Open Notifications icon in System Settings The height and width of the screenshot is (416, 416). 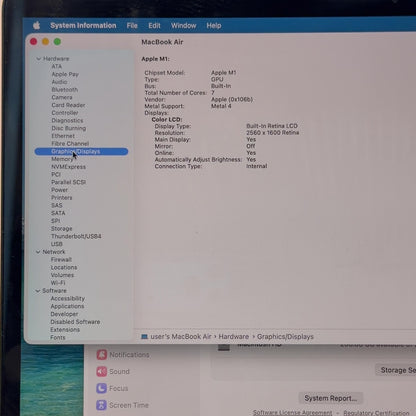102,355
